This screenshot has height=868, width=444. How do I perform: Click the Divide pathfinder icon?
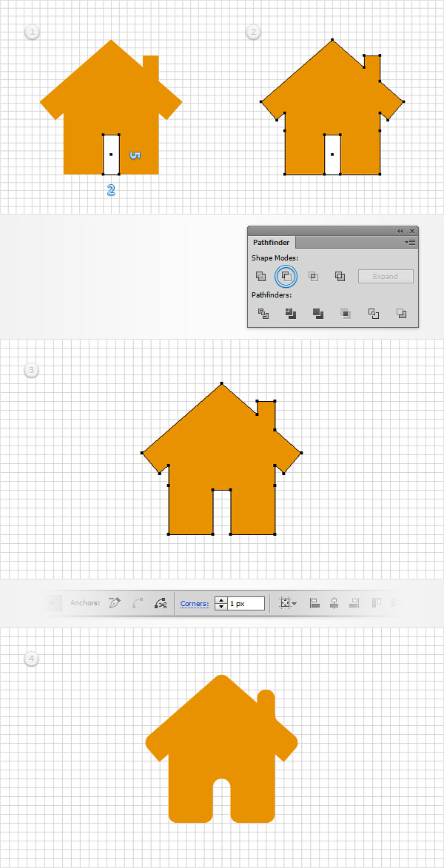[263, 314]
